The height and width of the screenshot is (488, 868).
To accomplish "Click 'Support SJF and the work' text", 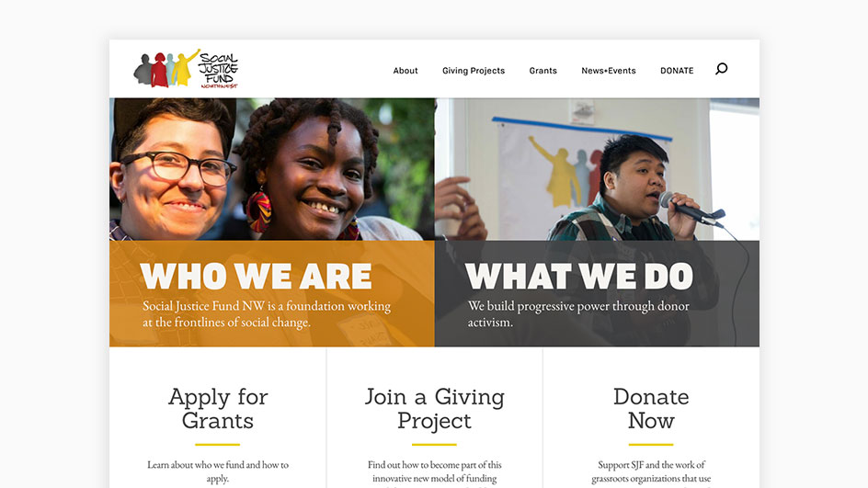I will coord(651,471).
